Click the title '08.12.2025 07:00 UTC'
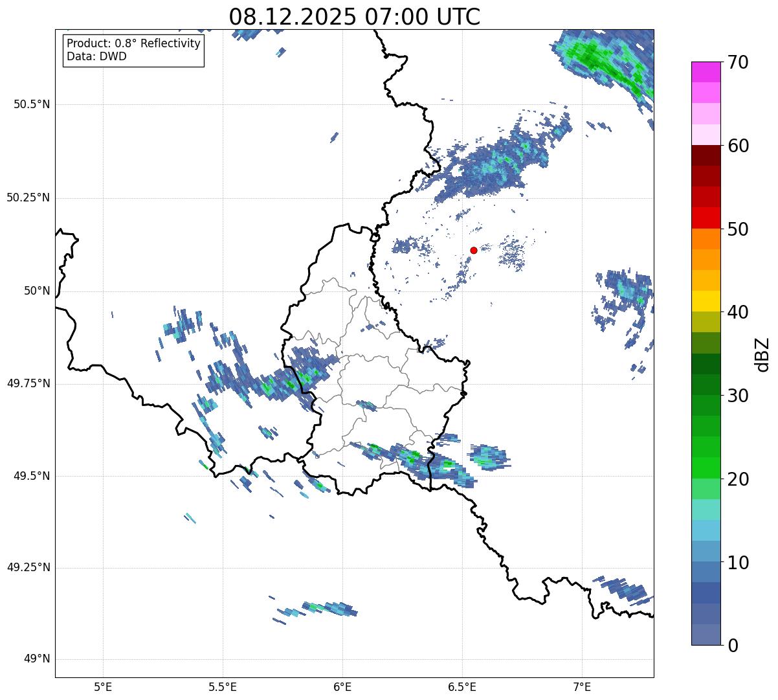Image resolution: width=778 pixels, height=700 pixels. click(355, 17)
